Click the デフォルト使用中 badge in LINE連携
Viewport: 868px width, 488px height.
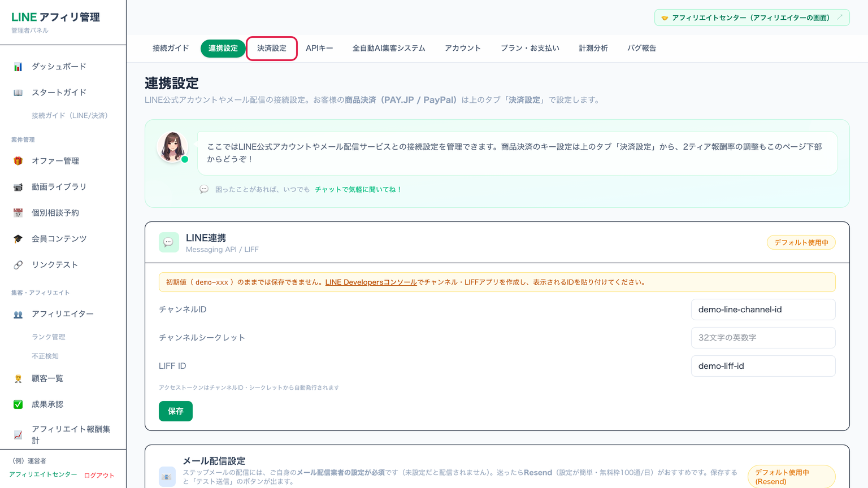(x=801, y=243)
